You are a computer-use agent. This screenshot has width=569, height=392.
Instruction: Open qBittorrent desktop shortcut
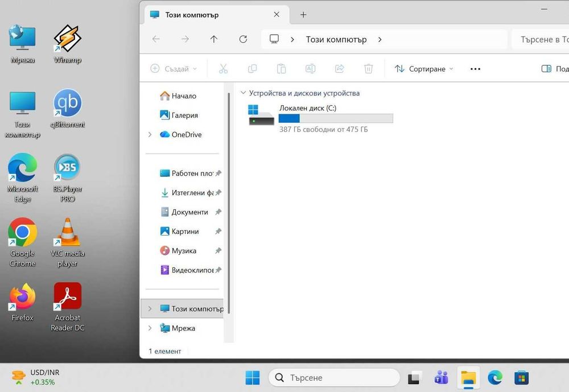[68, 109]
